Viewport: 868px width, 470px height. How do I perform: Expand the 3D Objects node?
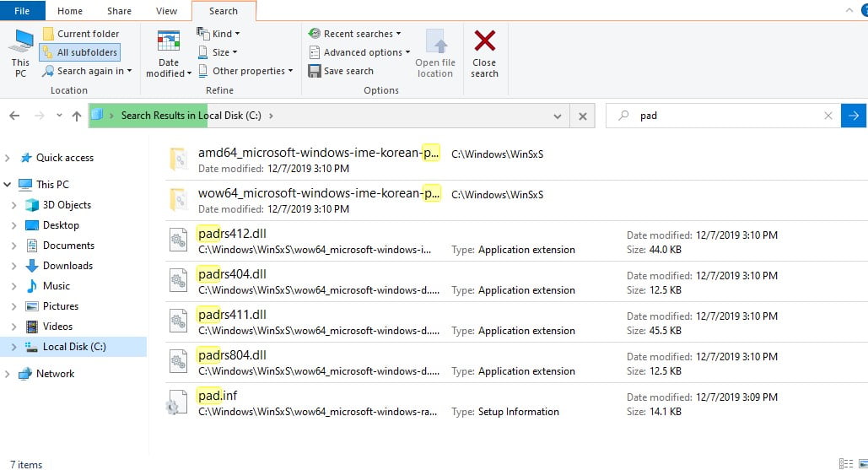14,205
